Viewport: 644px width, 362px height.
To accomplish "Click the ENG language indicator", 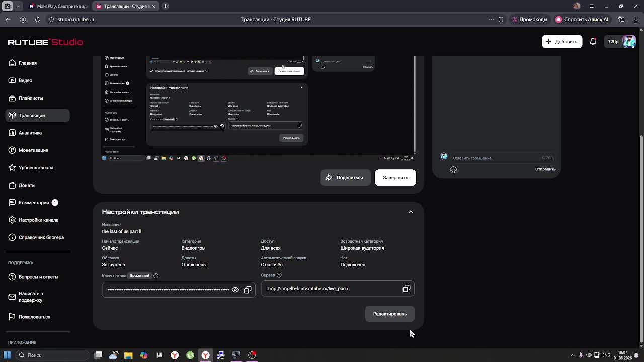I will [606, 355].
